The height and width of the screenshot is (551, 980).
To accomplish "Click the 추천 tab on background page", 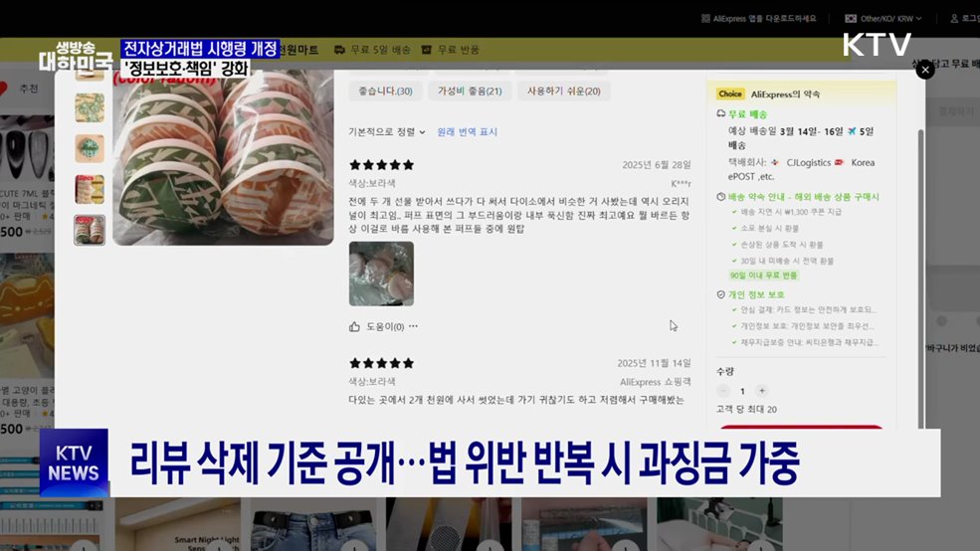I will pos(29,89).
